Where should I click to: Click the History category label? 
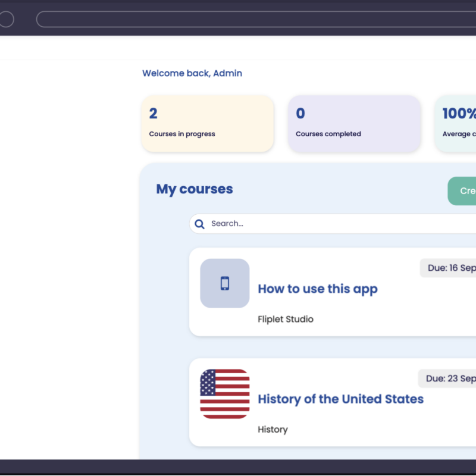tap(273, 430)
